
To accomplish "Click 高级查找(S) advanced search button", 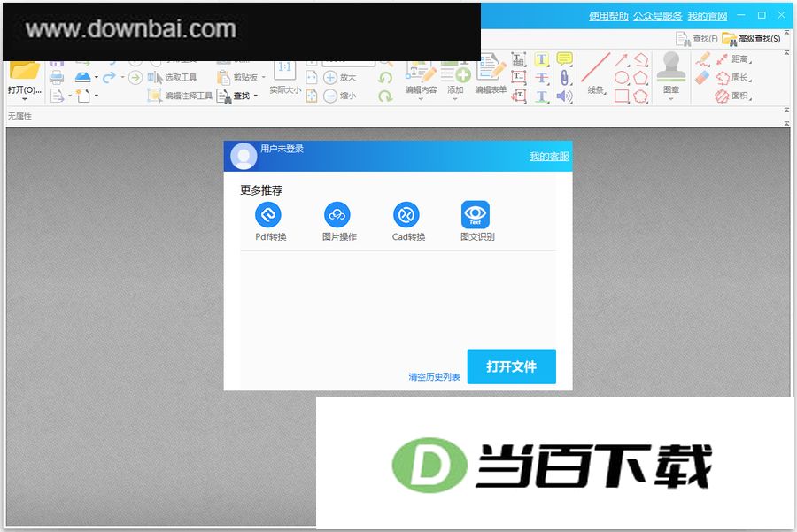I will (751, 39).
